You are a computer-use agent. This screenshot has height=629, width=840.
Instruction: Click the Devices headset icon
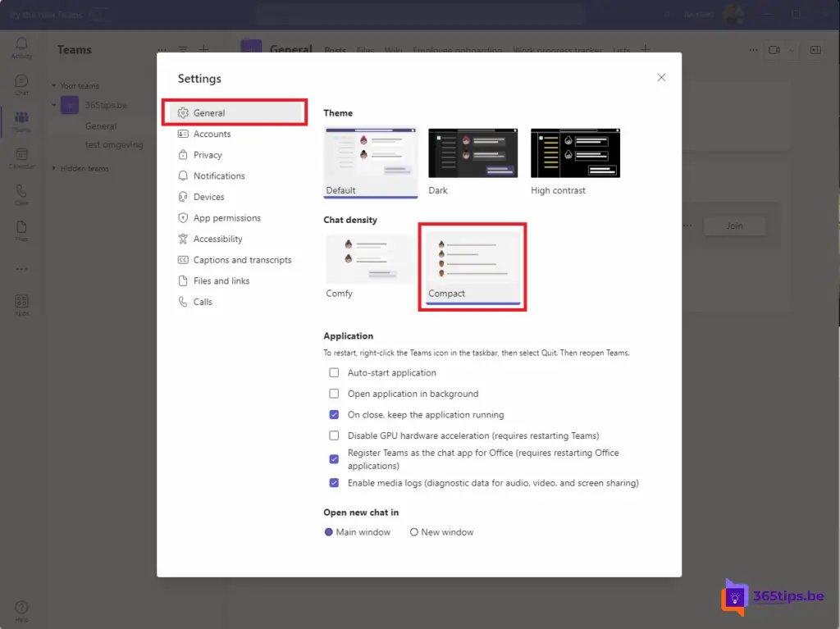tap(183, 197)
